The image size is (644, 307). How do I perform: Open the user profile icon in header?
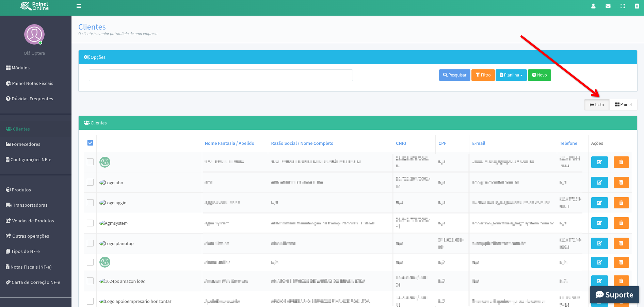(593, 6)
